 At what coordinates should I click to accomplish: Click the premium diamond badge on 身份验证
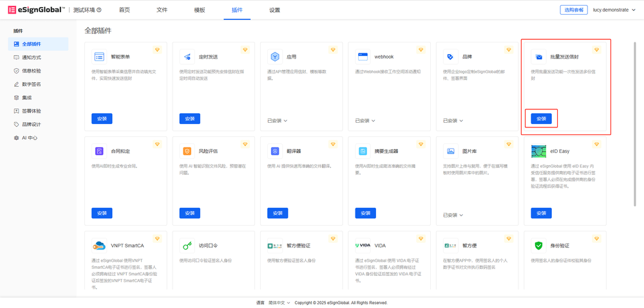pos(597,239)
